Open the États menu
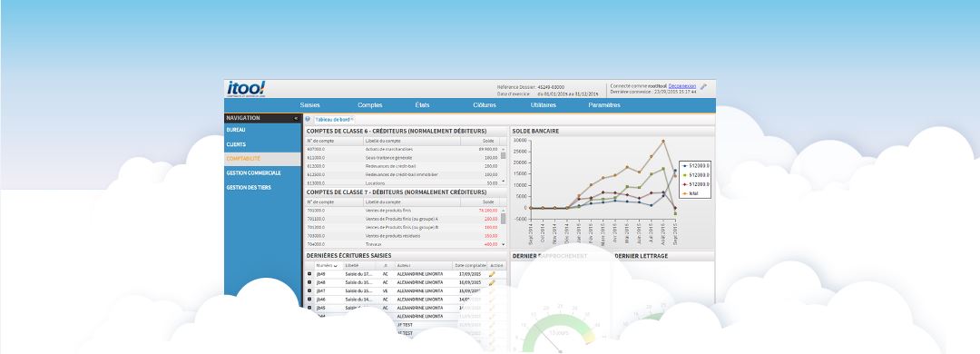The image size is (980, 354). tap(423, 105)
